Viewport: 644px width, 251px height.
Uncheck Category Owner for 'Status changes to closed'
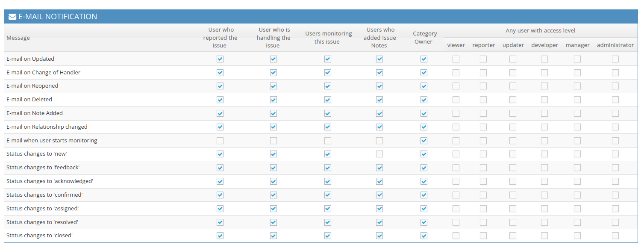[423, 236]
